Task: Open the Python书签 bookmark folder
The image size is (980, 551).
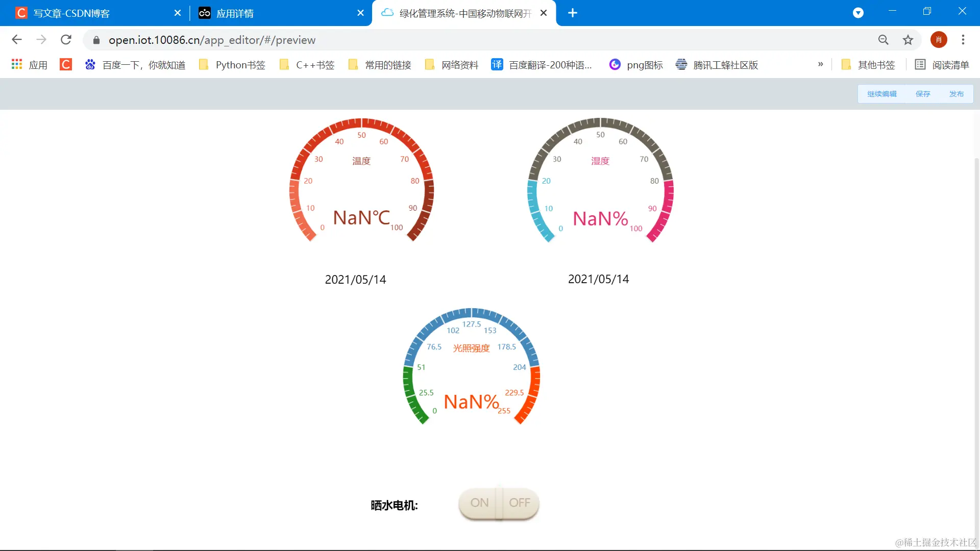Action: pos(232,65)
